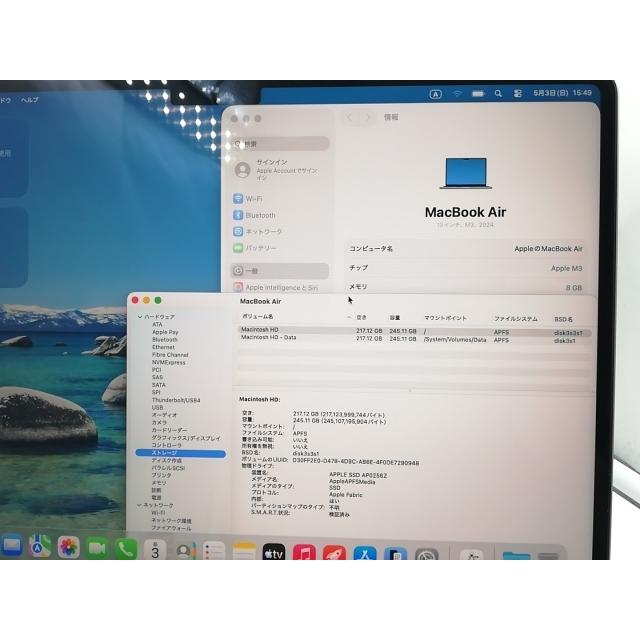Select Bluetooth in System Information list
Viewport: 640px width, 640px height.
164,340
